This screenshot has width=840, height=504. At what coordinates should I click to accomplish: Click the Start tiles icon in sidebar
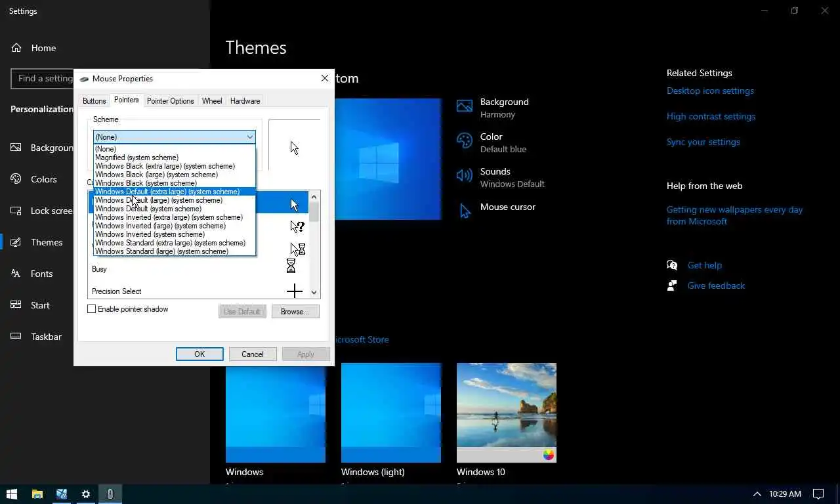tap(16, 305)
